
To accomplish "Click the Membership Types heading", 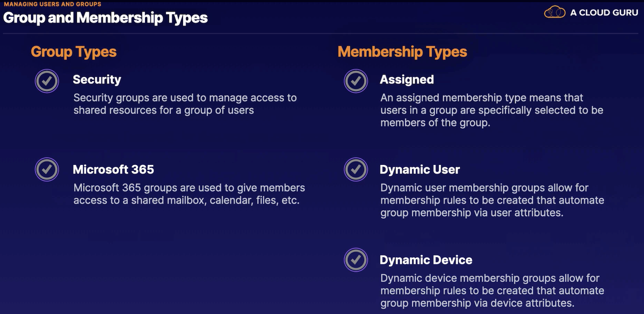I will [402, 51].
